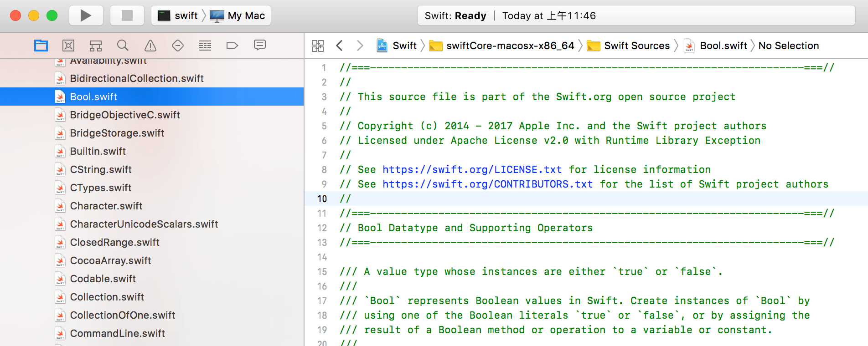
Task: Click Swift project in jump bar
Action: (397, 46)
